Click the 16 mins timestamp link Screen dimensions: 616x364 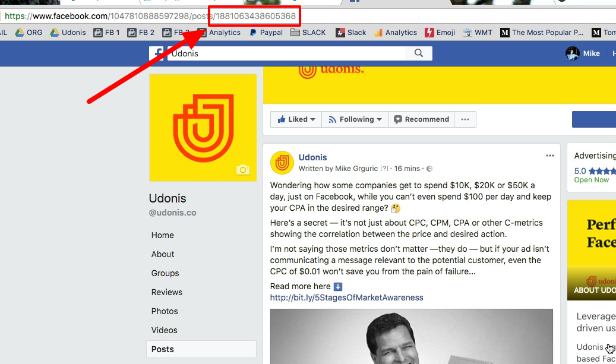tap(407, 169)
